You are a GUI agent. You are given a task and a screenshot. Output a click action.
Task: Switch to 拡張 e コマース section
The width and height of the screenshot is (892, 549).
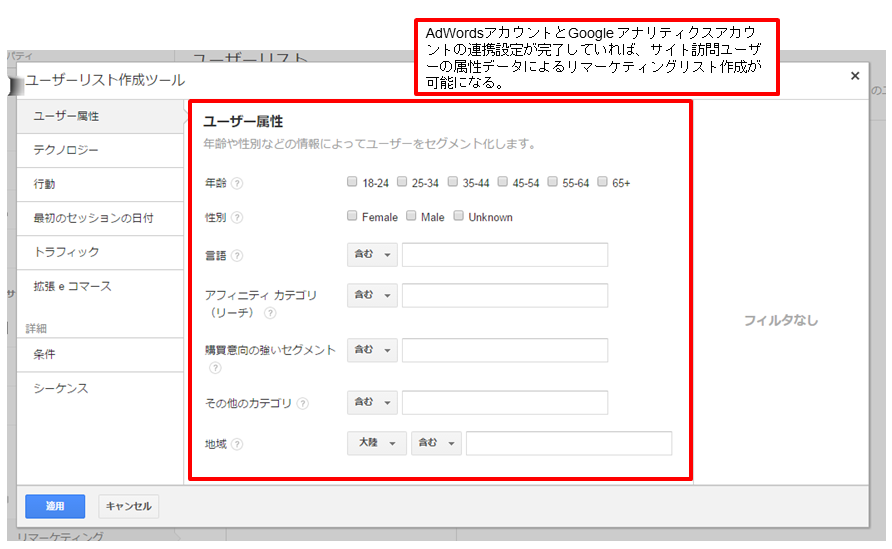tap(72, 286)
